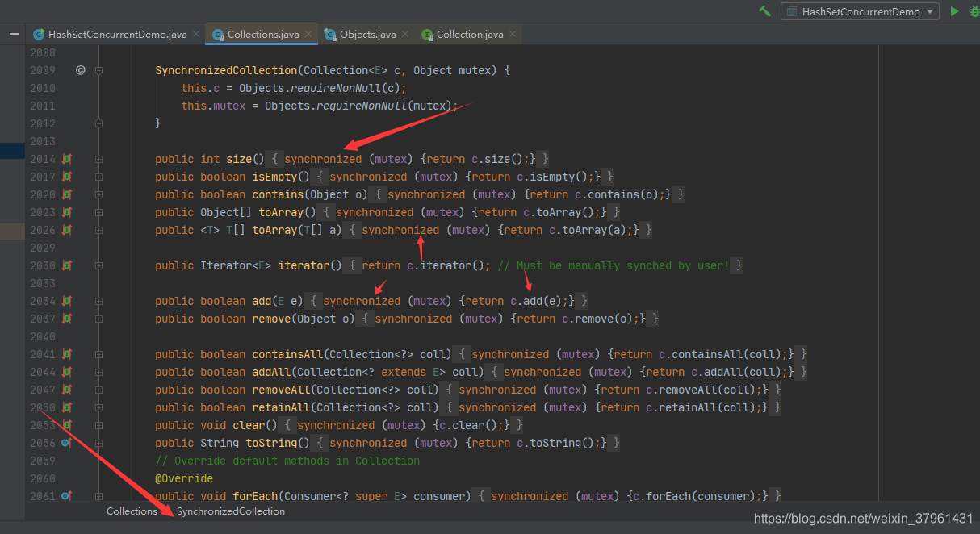Click the @Override annotation on line 2060

(184, 478)
